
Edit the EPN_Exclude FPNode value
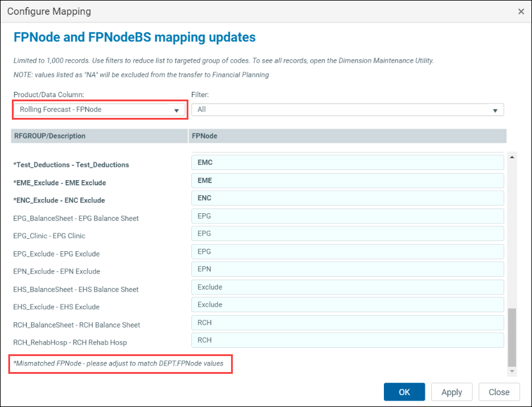point(348,270)
